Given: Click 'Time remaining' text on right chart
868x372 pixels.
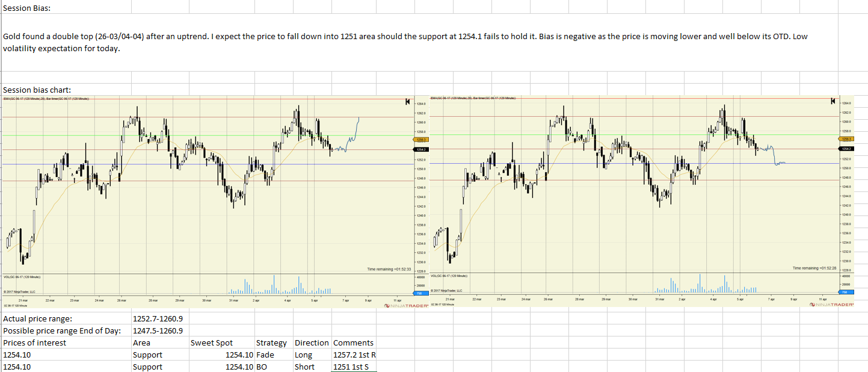Looking at the screenshot, I should point(814,268).
